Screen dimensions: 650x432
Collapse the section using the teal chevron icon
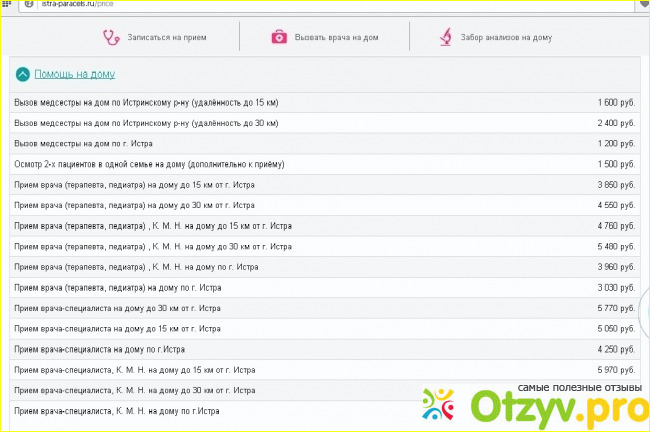pyautogui.click(x=22, y=74)
